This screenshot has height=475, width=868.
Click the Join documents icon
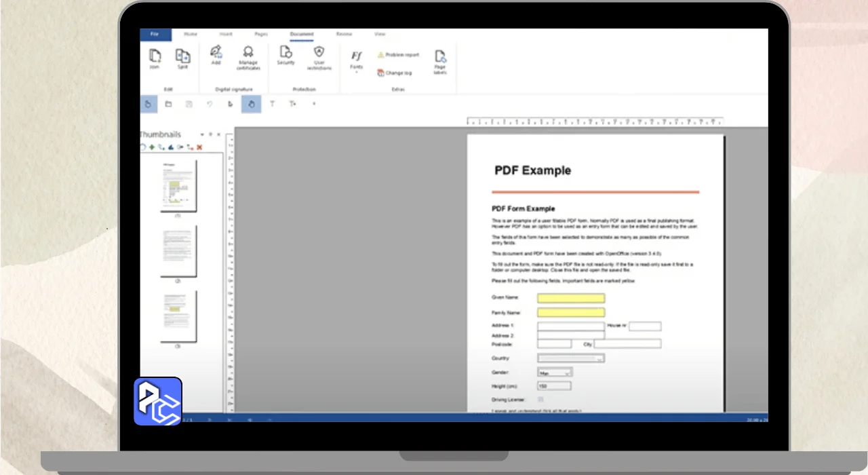pyautogui.click(x=155, y=58)
